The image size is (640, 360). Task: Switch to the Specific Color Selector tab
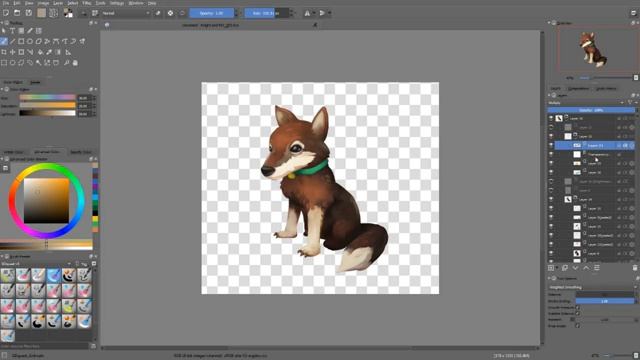click(x=81, y=152)
